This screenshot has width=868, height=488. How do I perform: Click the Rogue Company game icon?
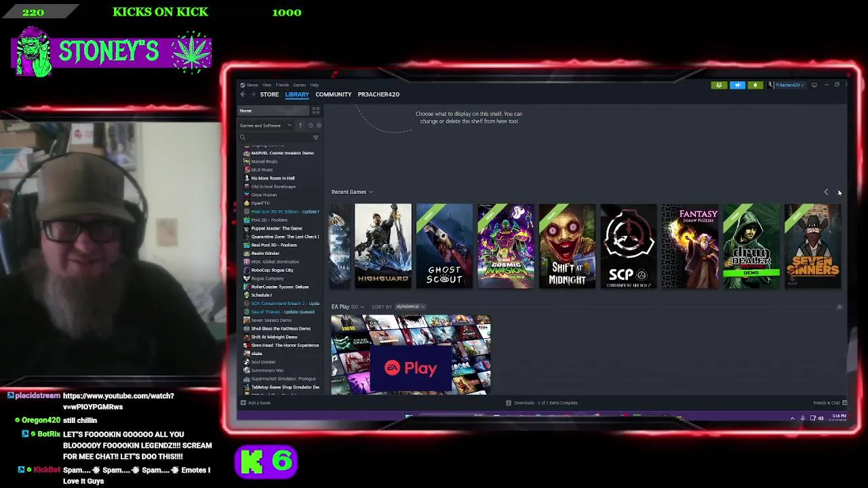pyautogui.click(x=247, y=279)
